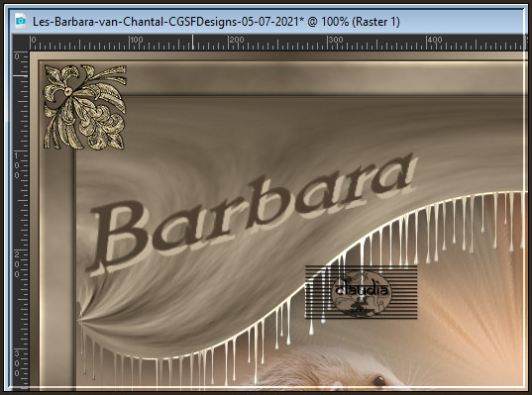The image size is (532, 395).
Task: Click the 300 mark on vertical ruler
Action: 17,363
